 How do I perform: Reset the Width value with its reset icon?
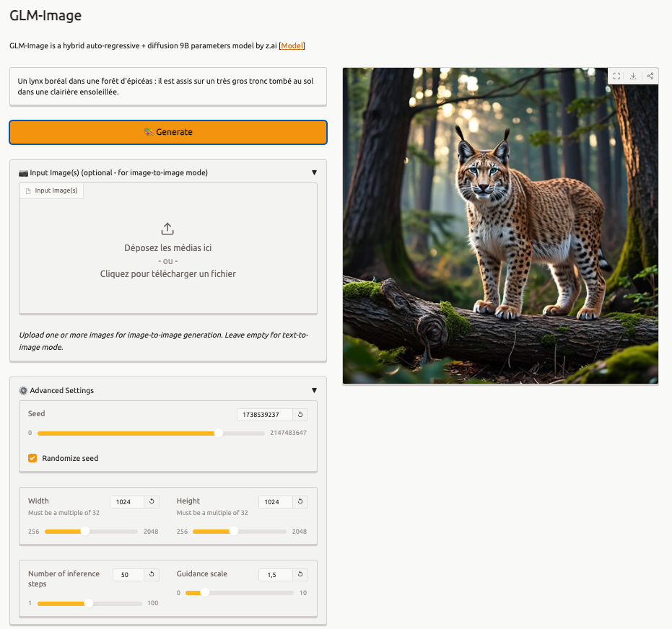pos(152,502)
